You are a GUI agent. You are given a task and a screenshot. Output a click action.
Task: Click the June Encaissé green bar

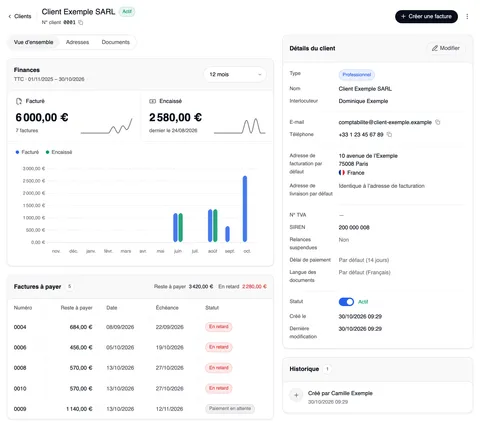tap(181, 228)
